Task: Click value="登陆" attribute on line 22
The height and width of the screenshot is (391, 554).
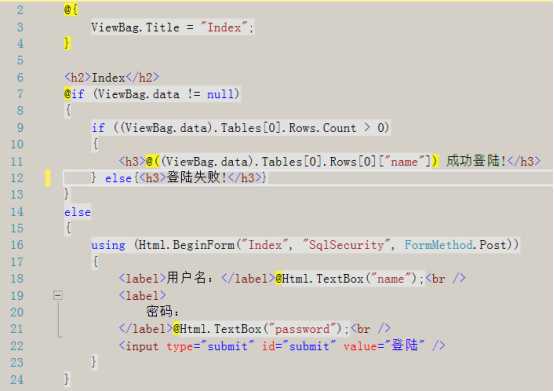Action: coord(384,345)
